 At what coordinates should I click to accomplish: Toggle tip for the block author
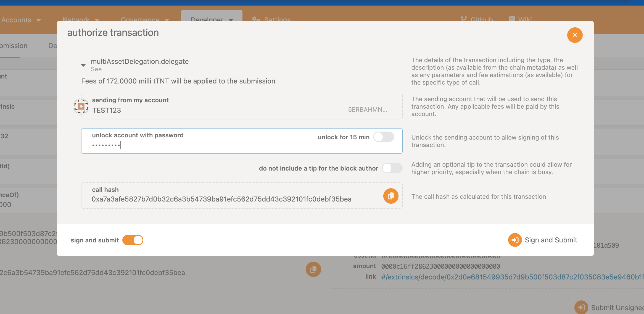pyautogui.click(x=392, y=168)
